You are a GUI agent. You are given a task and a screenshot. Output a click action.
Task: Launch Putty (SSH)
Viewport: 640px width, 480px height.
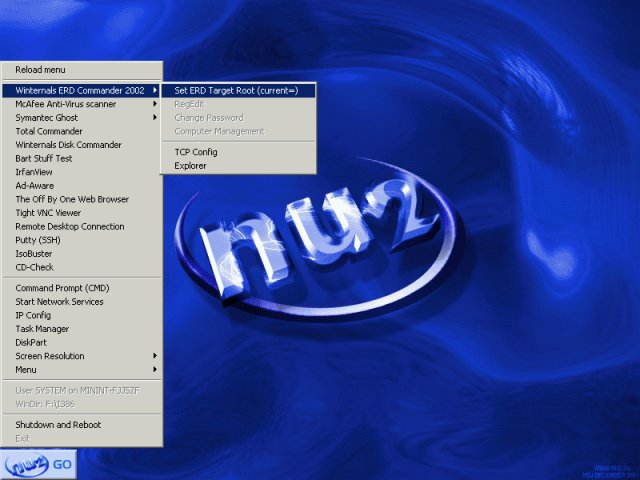82,240
